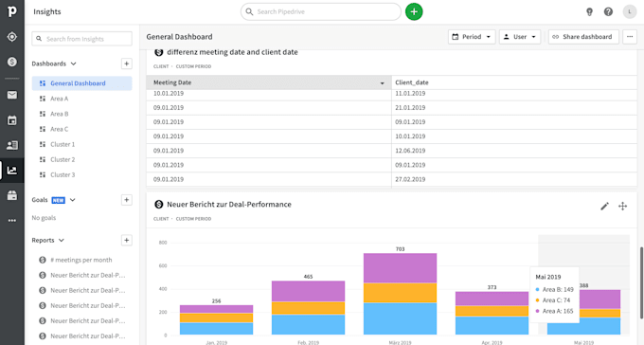Viewport: 644px width, 345px height.
Task: Open Deals dollar icon in sidebar
Action: [x=12, y=62]
